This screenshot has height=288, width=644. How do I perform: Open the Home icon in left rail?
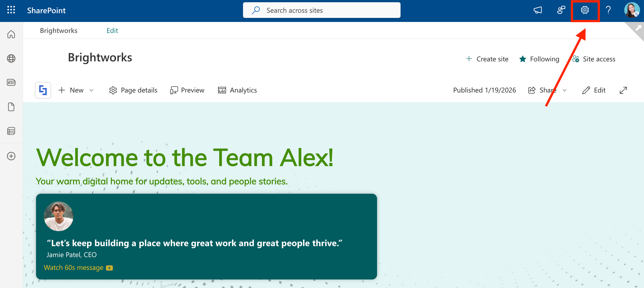pos(11,34)
